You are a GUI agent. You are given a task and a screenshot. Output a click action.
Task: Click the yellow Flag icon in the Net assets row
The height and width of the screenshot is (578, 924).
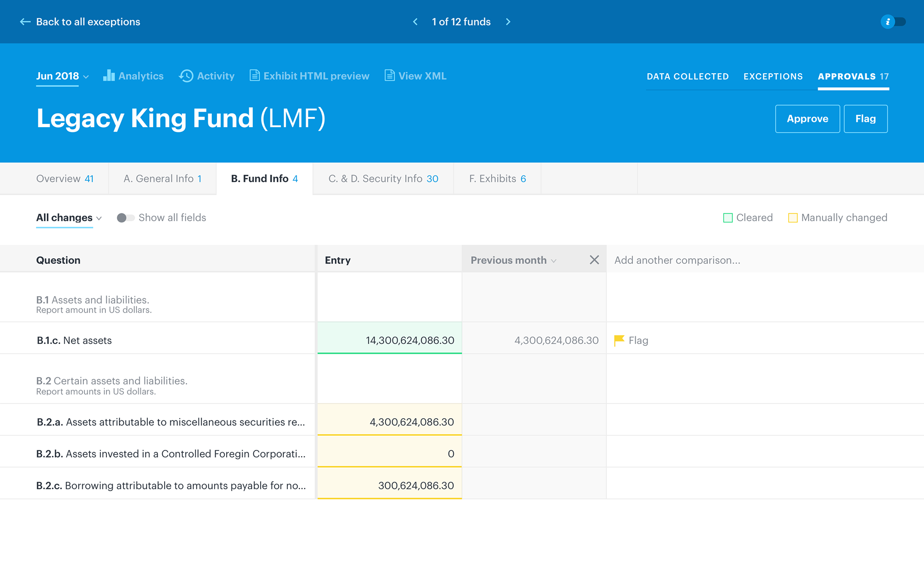[619, 341]
